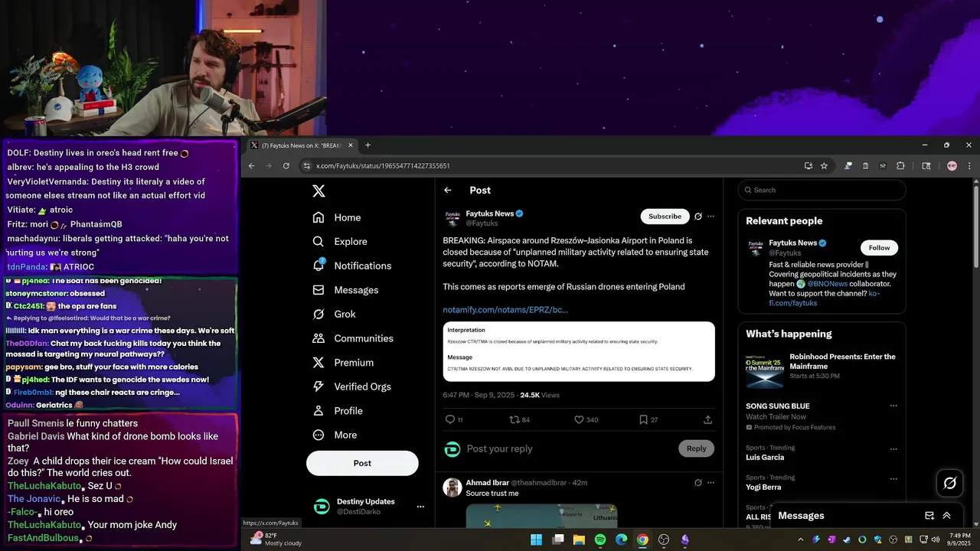Click the Reply button
This screenshot has height=551, width=980.
tap(696, 448)
